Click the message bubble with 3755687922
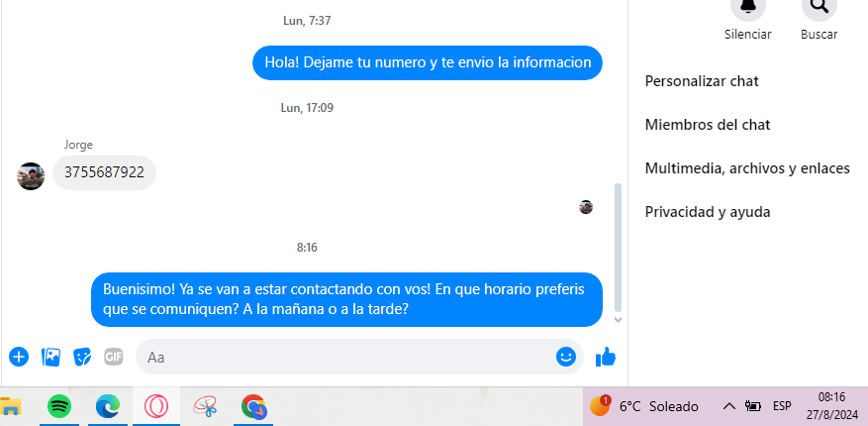This screenshot has height=426, width=868. click(104, 172)
